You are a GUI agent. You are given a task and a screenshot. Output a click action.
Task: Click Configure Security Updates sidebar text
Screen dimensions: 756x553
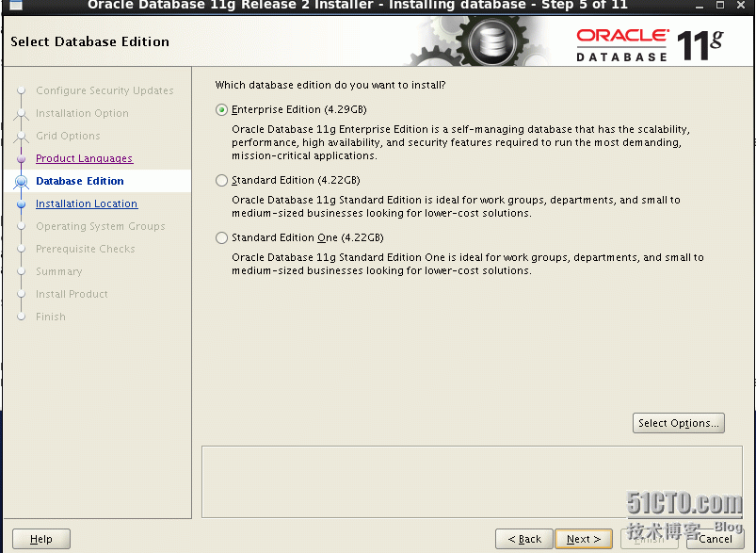click(105, 90)
